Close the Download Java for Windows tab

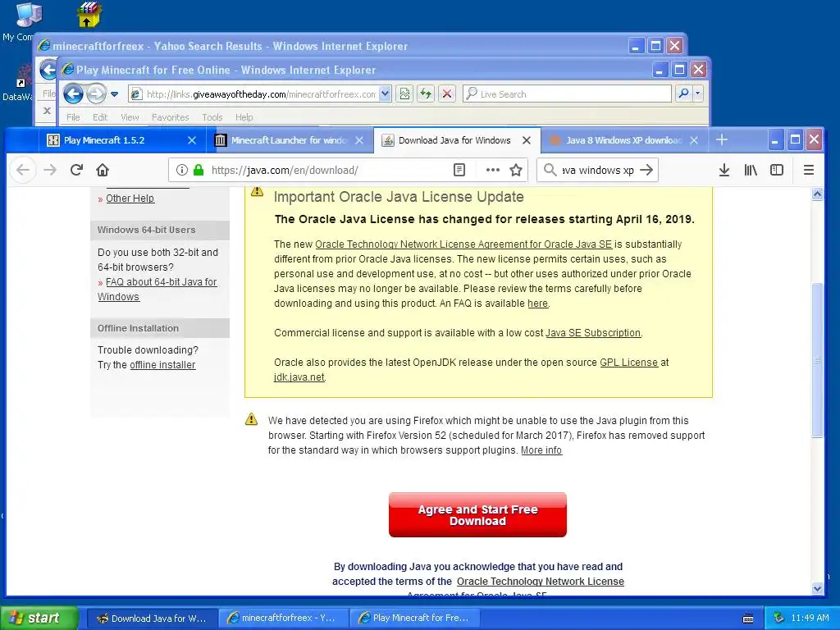coord(527,140)
